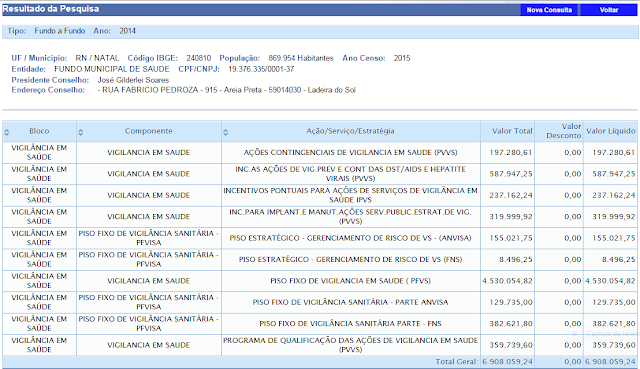Click Valor Total 197.280,61
Image resolution: width=640 pixels, height=369 pixels.
point(511,153)
